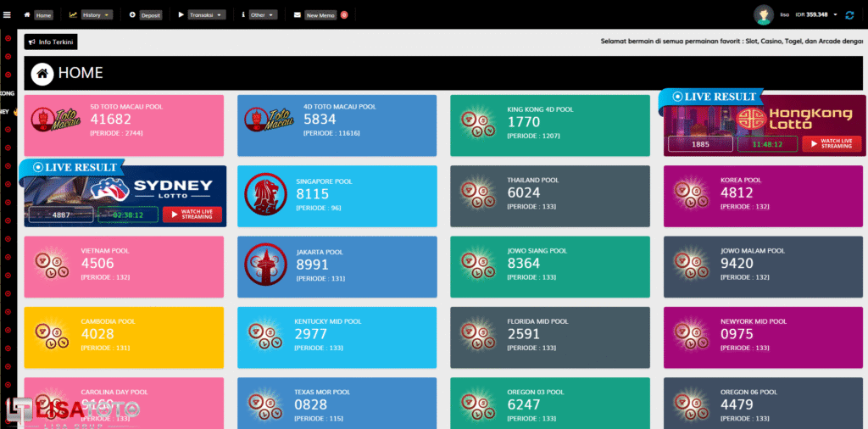Click the refresh balance icon
The image size is (868, 429).
[x=849, y=14]
